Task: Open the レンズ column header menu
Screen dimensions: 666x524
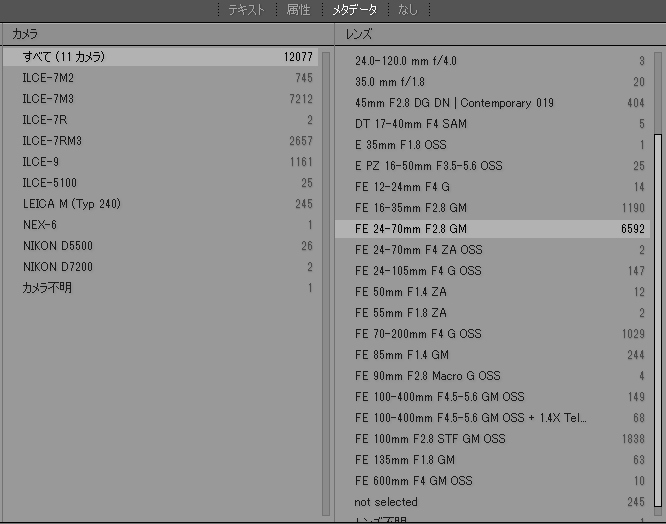Action: [500, 34]
